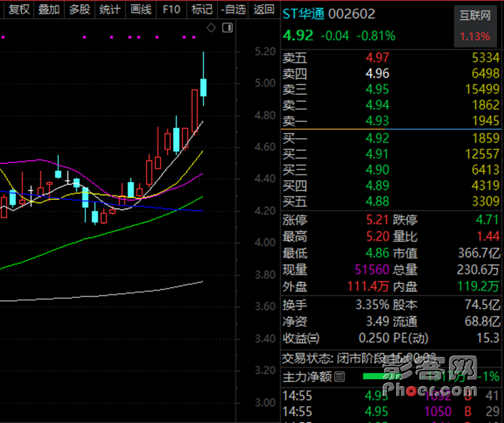The image size is (504, 423).
Task: Click the green 主力净额 progress bar
Action: [382, 376]
